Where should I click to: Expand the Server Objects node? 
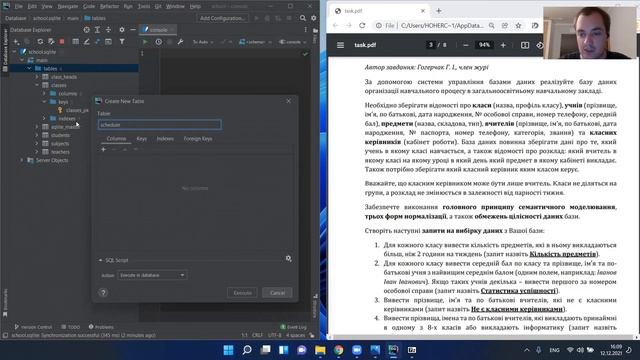point(22,160)
